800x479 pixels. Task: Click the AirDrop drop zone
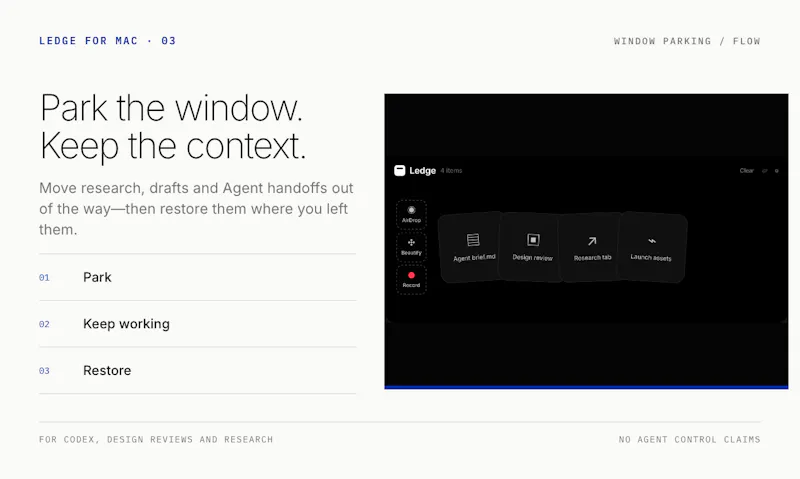click(411, 214)
